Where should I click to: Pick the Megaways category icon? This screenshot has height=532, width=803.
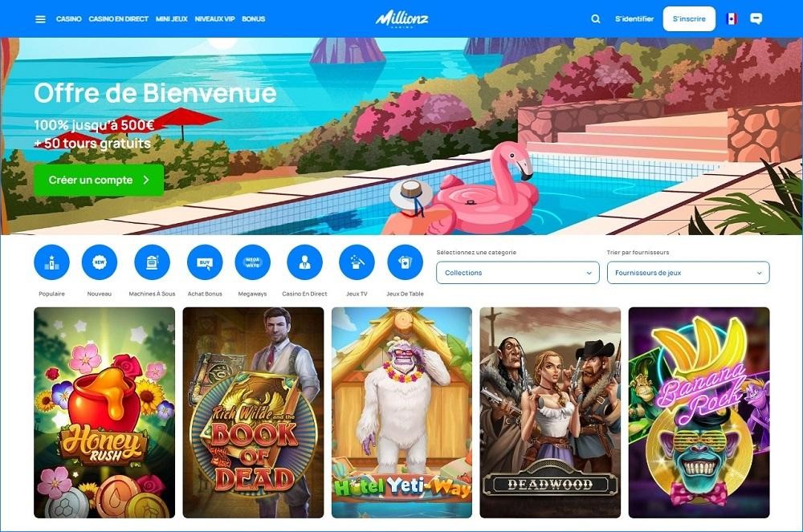[x=252, y=262]
